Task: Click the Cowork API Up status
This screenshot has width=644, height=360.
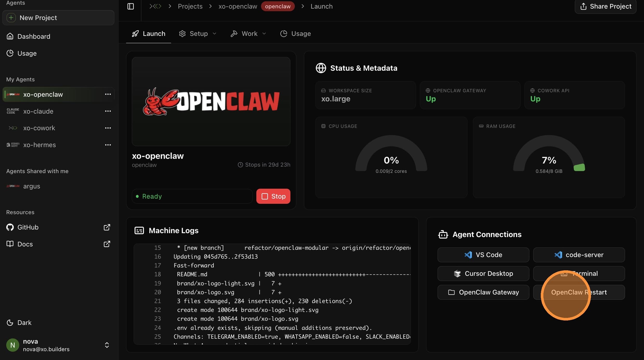Action: pyautogui.click(x=535, y=99)
